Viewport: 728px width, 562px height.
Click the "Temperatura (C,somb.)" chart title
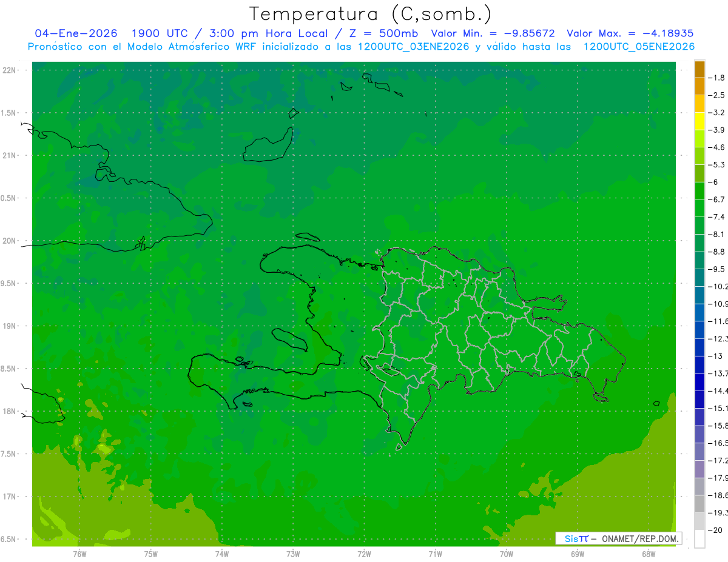tap(370, 14)
